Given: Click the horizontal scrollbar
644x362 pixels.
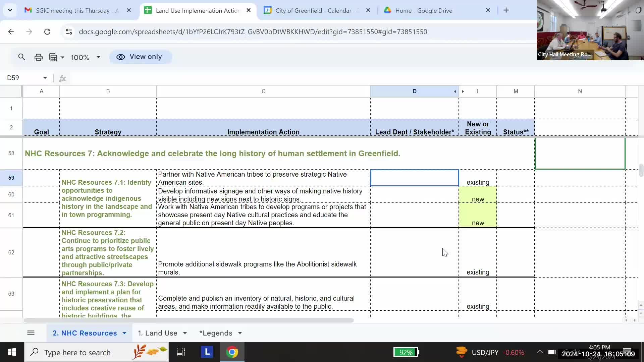Looking at the screenshot, I should coord(189,320).
